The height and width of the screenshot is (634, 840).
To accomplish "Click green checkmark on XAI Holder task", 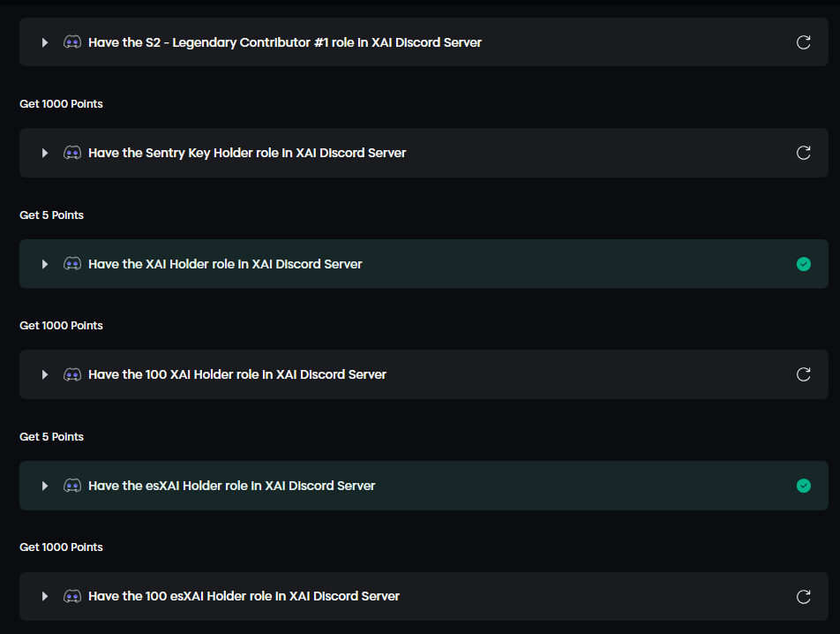I will (x=803, y=264).
